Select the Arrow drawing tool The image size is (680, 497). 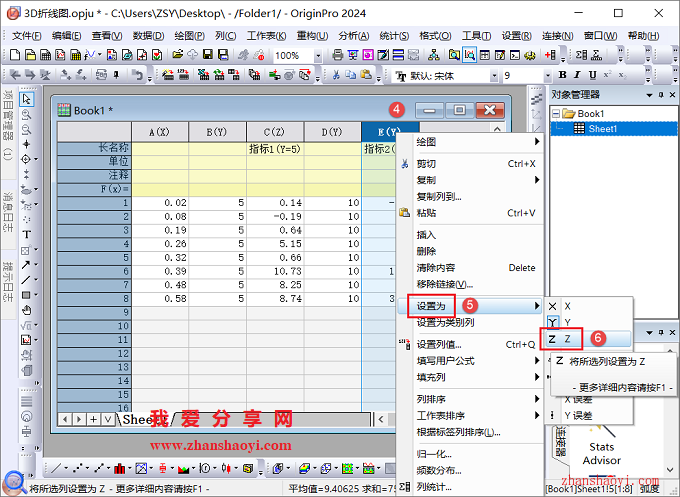click(x=26, y=265)
